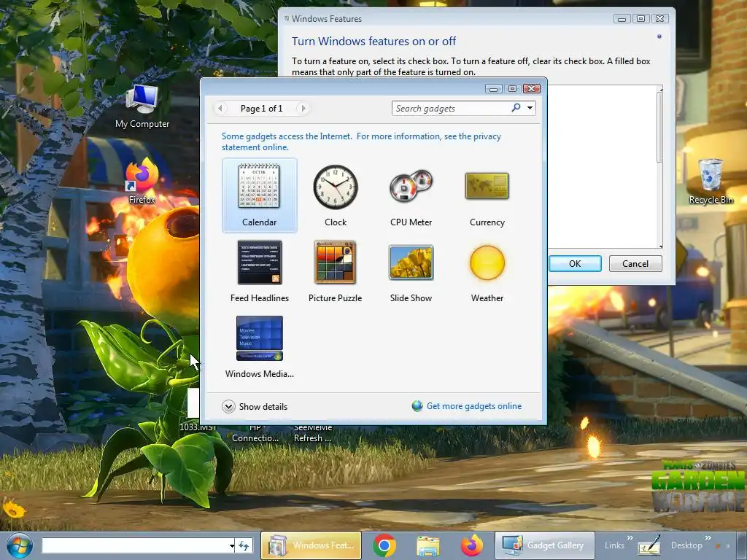Open the gadget privacy statement link
Viewport: 747px width, 560px height.
tap(361, 141)
